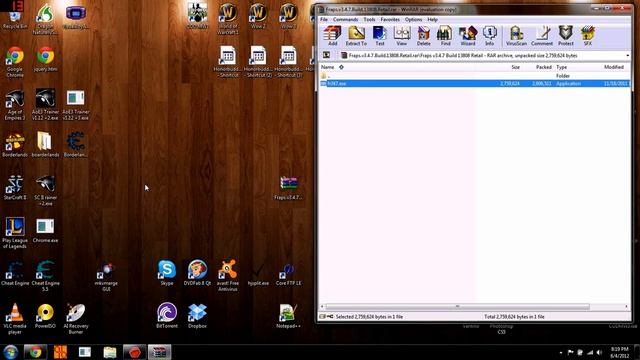
Task: Select the Play League of Legends shortcut
Action: (x=15, y=233)
